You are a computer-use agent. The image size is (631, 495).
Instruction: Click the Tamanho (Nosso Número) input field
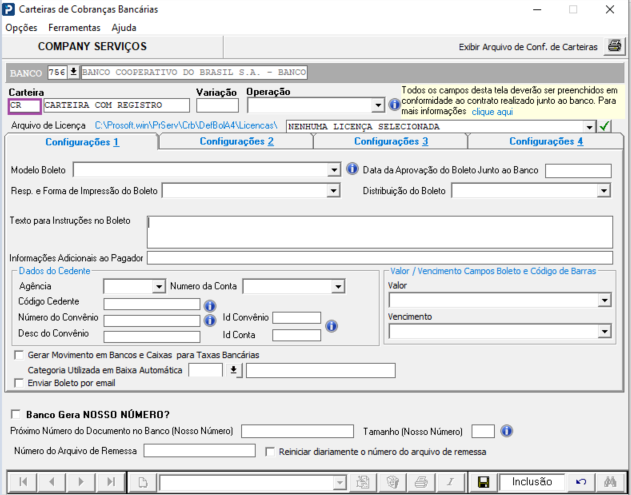483,431
